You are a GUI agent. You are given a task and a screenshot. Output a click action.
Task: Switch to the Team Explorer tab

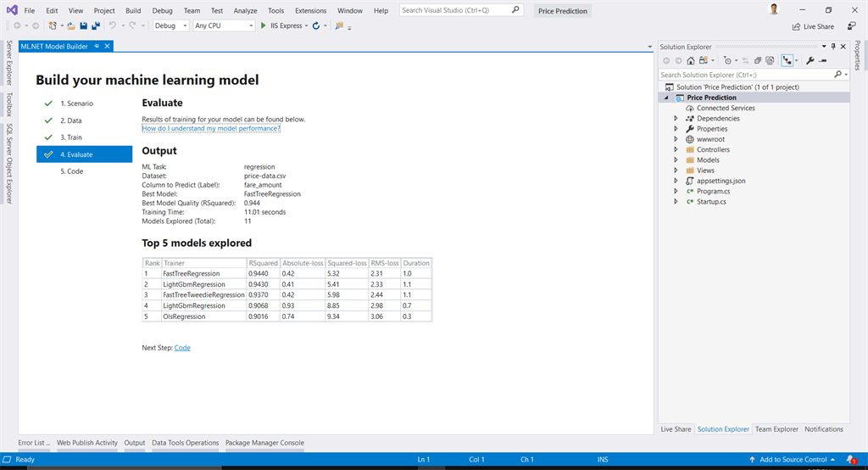point(776,429)
